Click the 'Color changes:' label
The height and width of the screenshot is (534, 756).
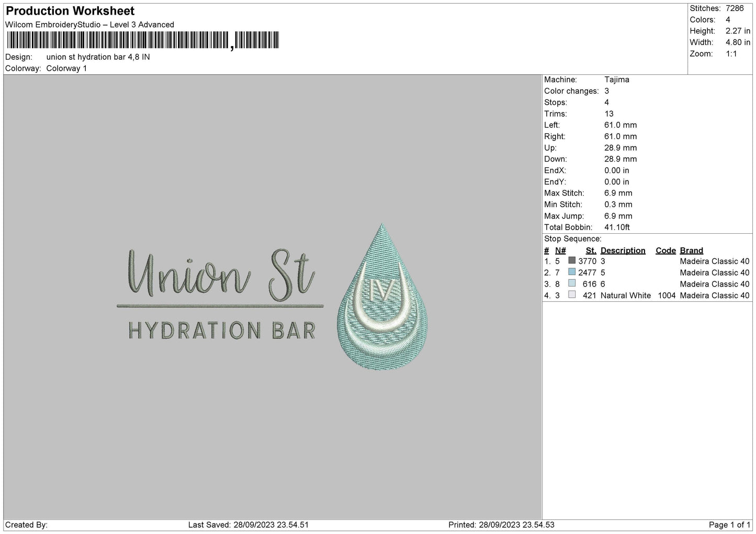coord(571,91)
